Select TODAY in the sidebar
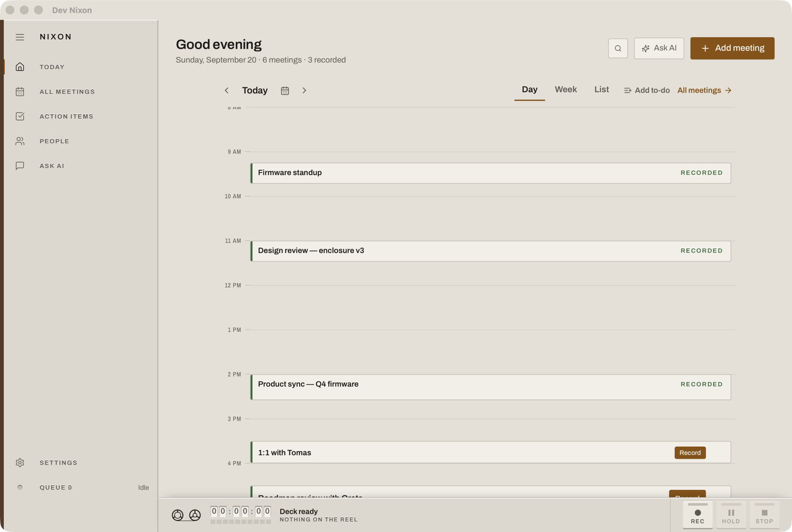 point(52,67)
